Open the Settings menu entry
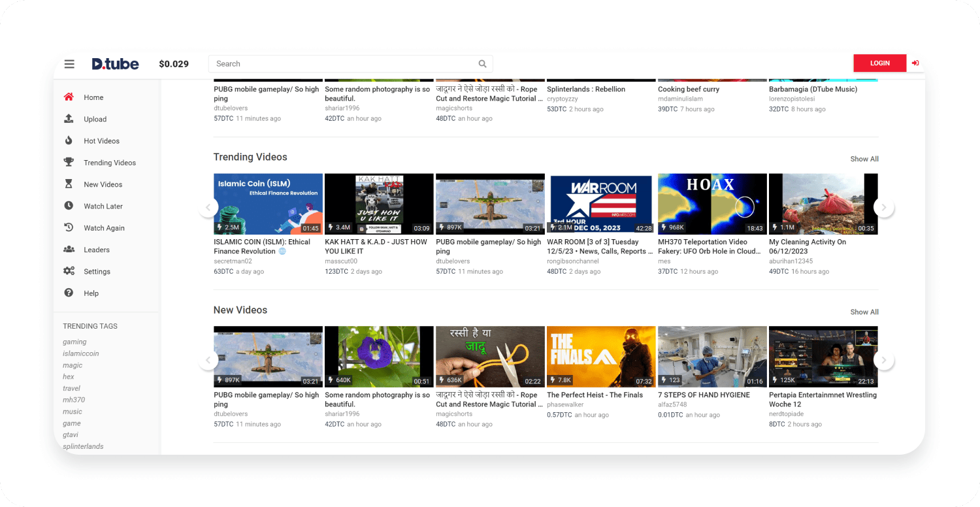The height and width of the screenshot is (507, 980). pyautogui.click(x=97, y=272)
